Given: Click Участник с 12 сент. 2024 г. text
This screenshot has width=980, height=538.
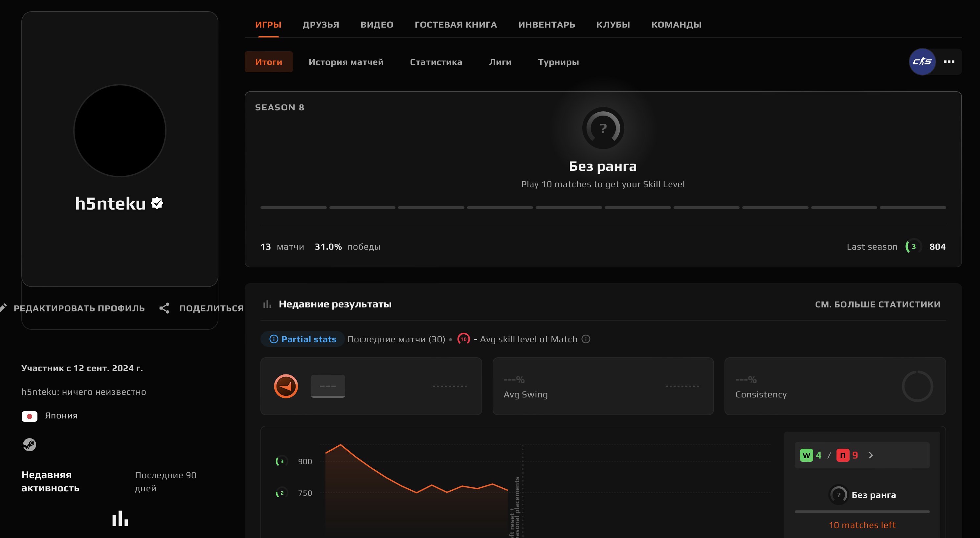Looking at the screenshot, I should [x=82, y=368].
